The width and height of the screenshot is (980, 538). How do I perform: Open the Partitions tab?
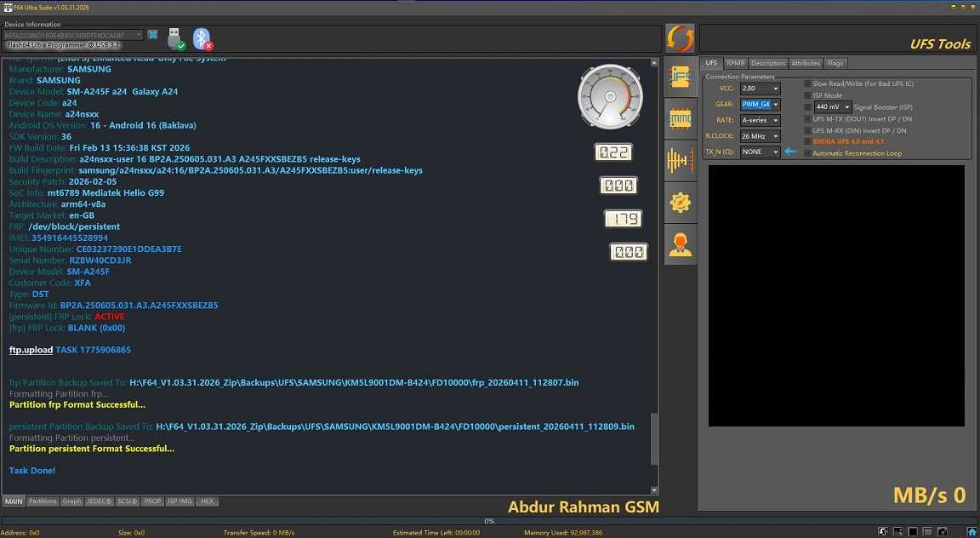[x=43, y=501]
